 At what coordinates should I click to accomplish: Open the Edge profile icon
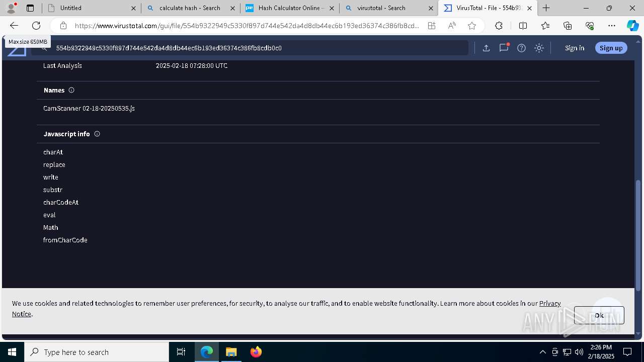coord(11,8)
